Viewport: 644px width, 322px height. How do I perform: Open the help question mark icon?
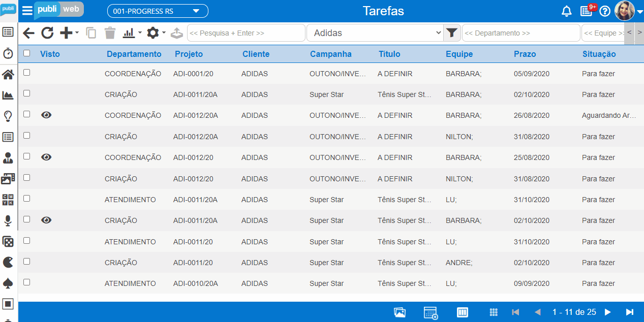(605, 11)
